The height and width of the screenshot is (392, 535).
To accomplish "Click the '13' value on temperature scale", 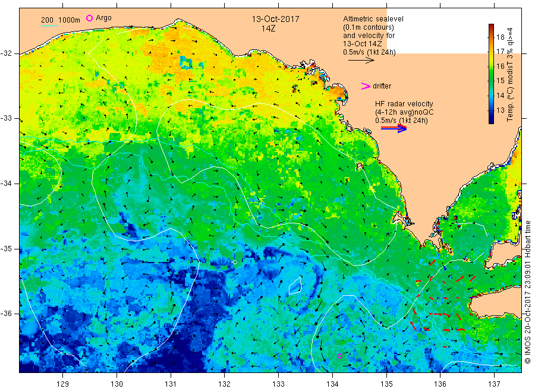I will (500, 110).
